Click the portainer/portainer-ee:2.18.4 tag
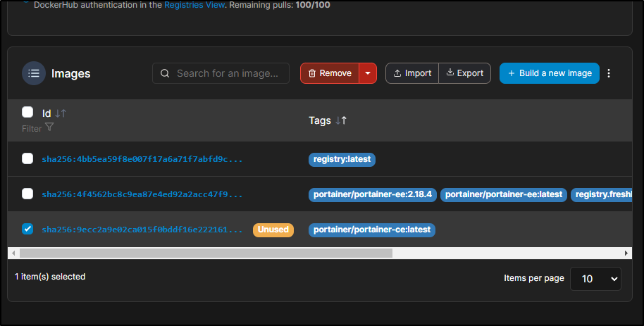Viewport: 644px width, 326px height. coord(373,194)
